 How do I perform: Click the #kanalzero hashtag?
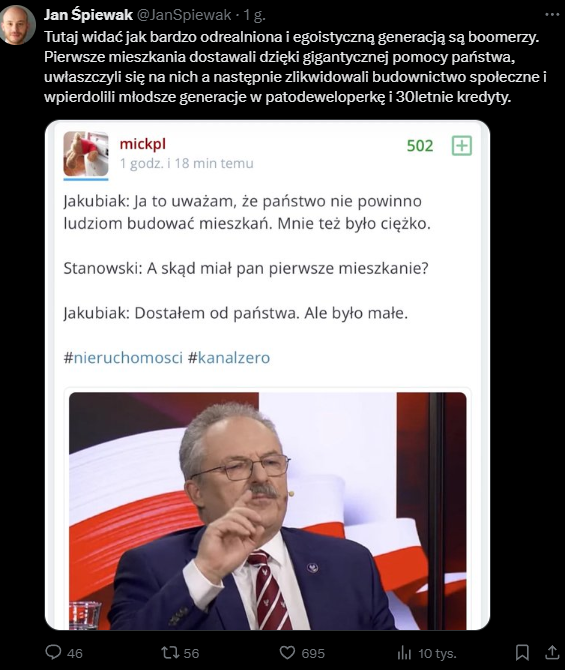click(x=229, y=358)
